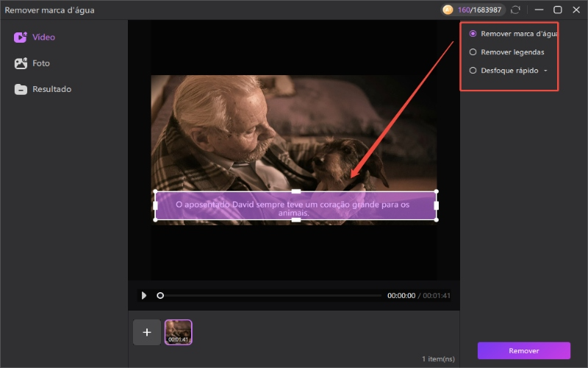Image resolution: width=588 pixels, height=368 pixels.
Task: Maximize the application window
Action: click(x=557, y=10)
